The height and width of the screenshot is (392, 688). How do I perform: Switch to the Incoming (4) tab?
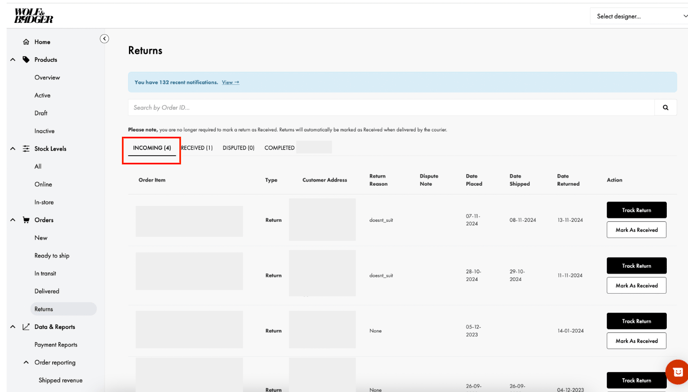click(x=152, y=148)
